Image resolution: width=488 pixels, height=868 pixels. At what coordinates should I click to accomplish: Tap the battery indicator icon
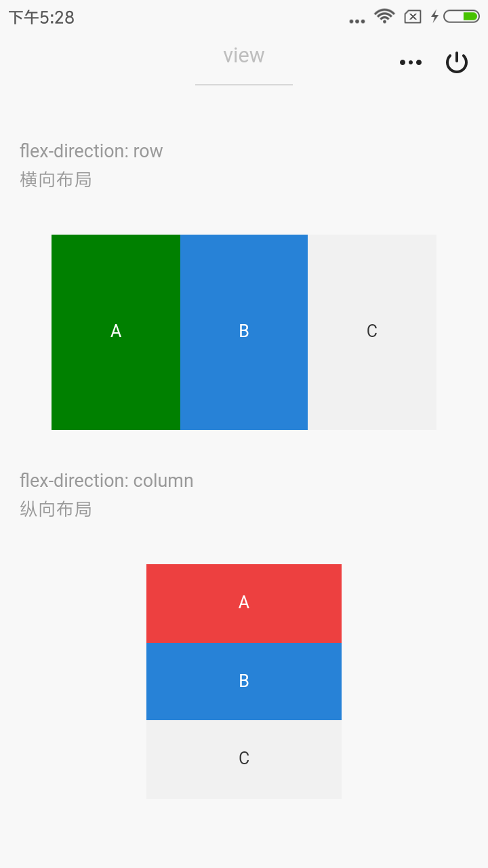point(462,16)
